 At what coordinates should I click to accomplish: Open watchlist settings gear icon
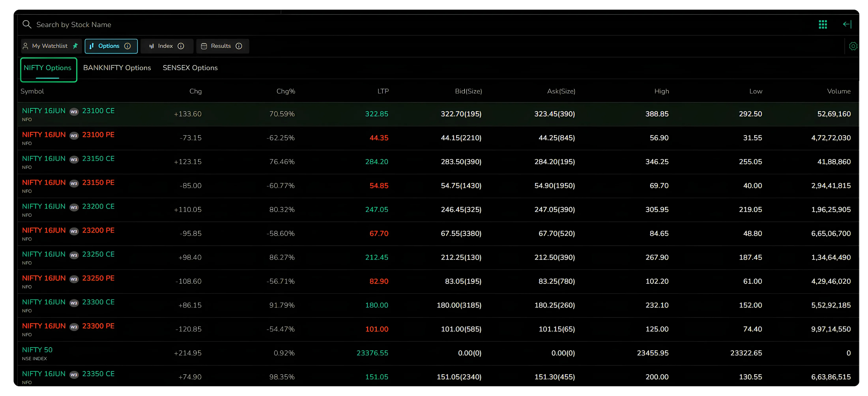coord(853,46)
